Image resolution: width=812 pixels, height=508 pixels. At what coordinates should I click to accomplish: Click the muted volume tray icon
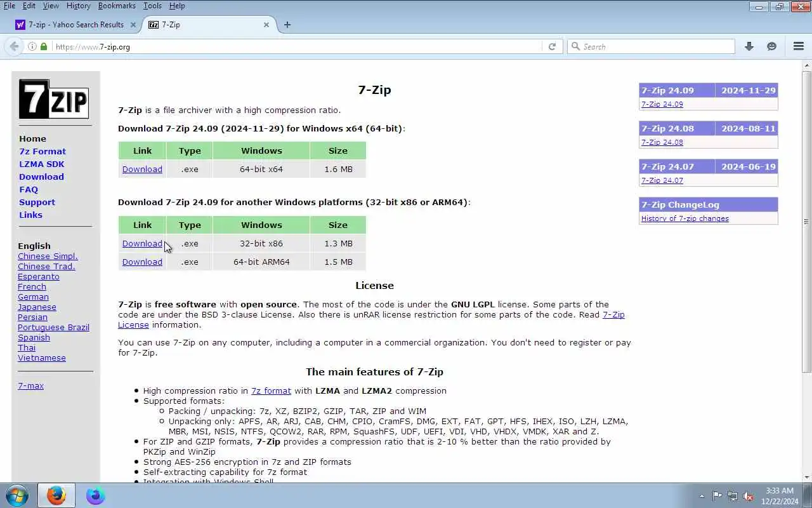click(748, 496)
